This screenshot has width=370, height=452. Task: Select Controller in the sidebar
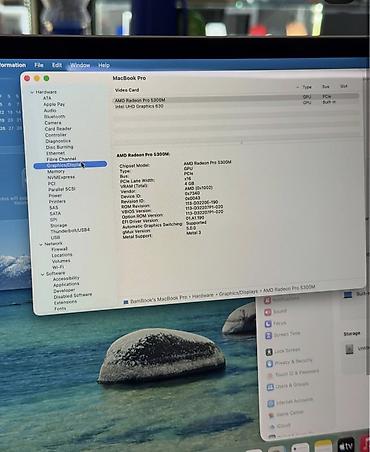(x=56, y=135)
